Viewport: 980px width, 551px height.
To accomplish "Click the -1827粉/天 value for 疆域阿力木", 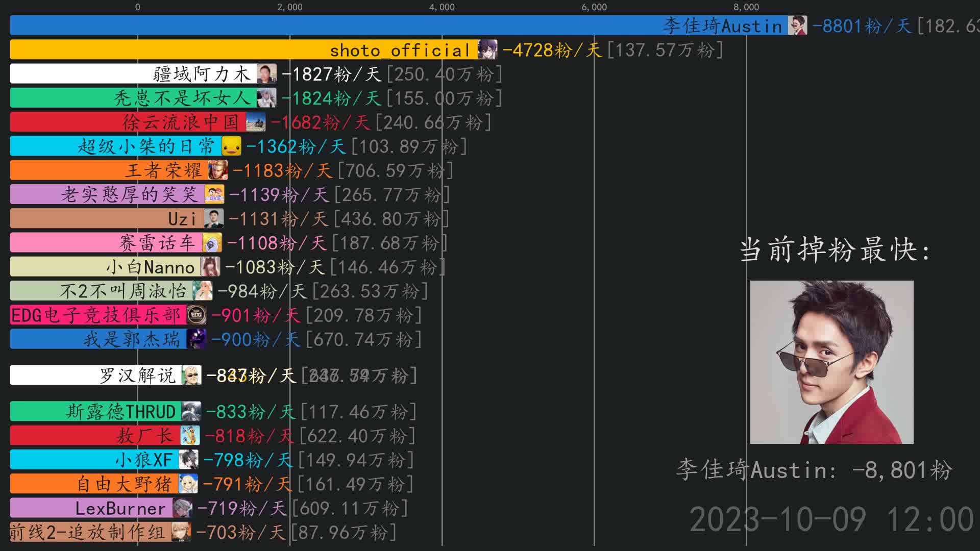I will [332, 74].
